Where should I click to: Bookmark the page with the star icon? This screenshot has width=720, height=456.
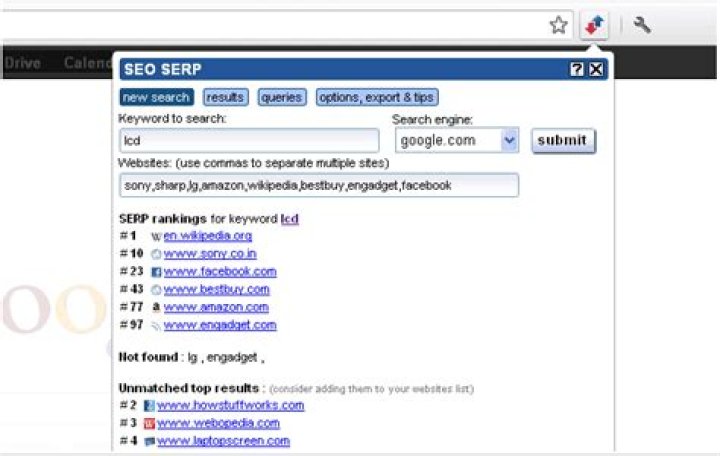558,25
